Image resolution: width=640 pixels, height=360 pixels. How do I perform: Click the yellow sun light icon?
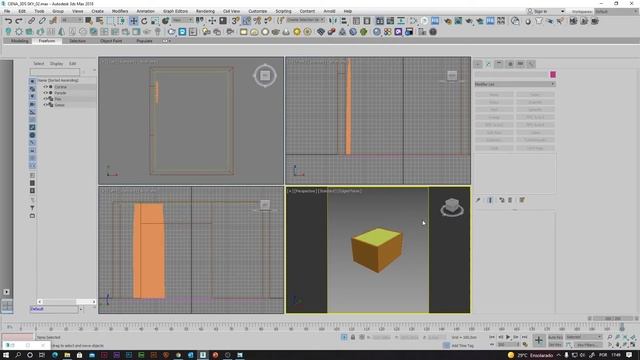coord(297,32)
